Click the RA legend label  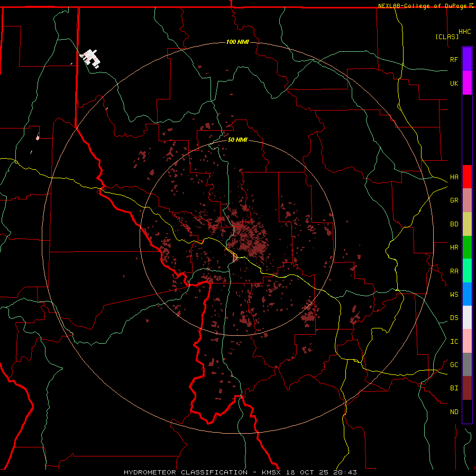click(x=454, y=271)
